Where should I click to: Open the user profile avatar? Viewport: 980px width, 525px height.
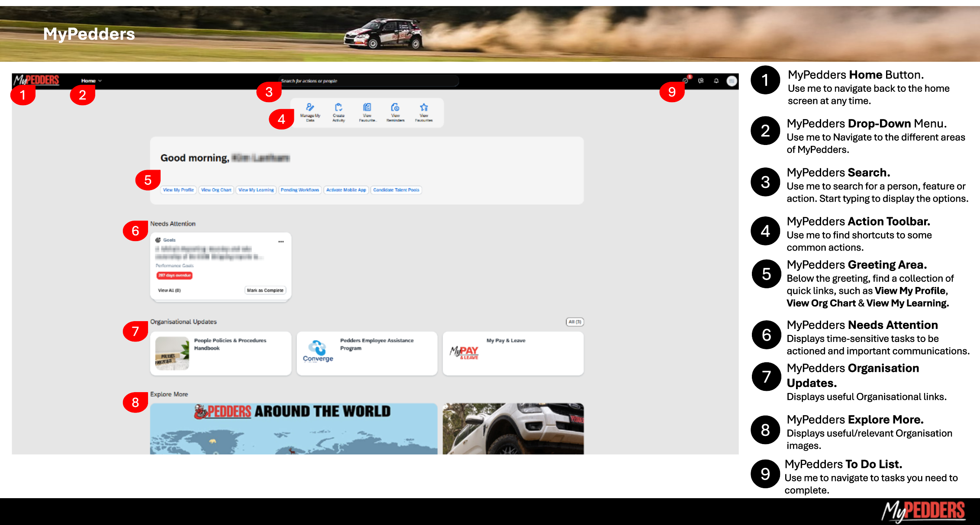click(732, 81)
